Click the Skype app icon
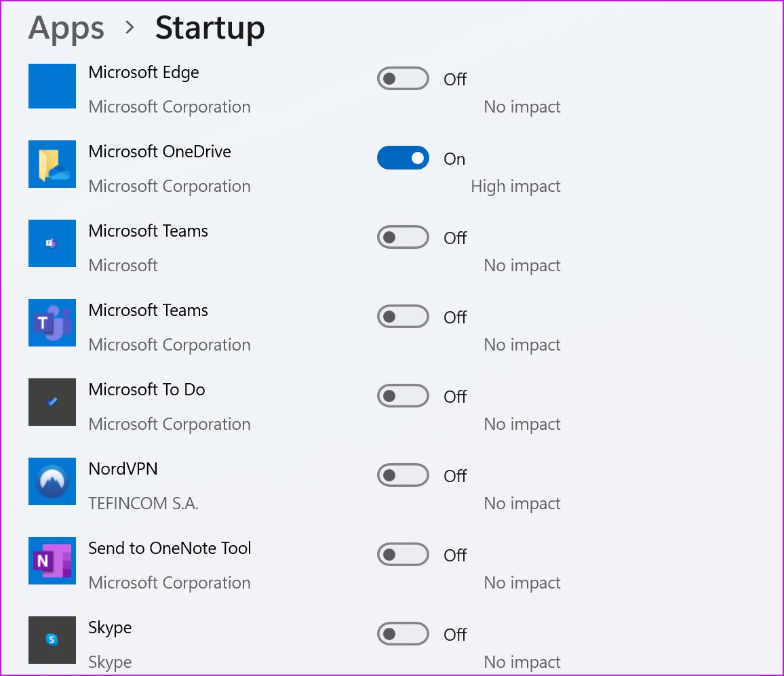 click(52, 639)
